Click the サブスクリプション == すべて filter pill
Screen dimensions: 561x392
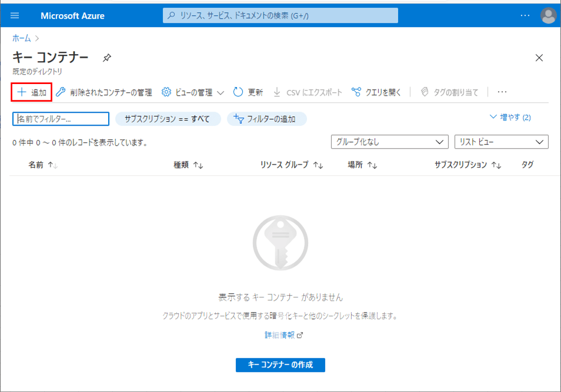click(x=168, y=119)
